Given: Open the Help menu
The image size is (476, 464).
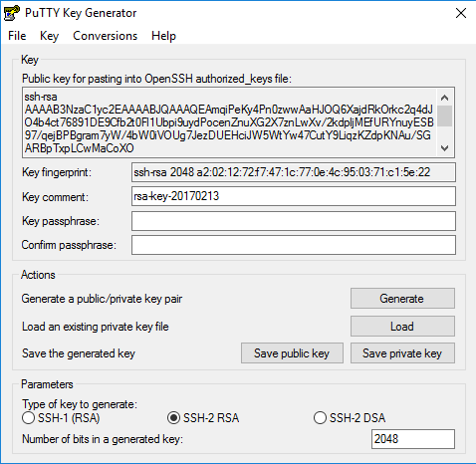Looking at the screenshot, I should point(163,36).
